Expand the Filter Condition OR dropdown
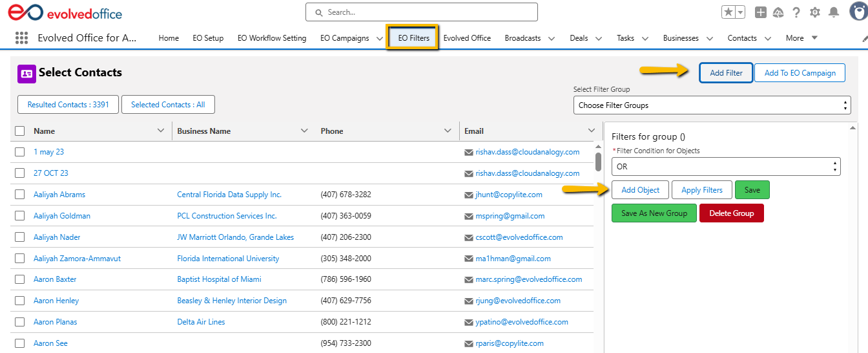 click(725, 167)
